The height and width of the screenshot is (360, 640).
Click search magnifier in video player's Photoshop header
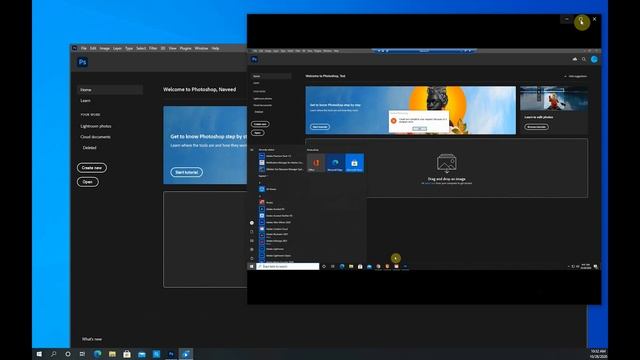point(584,59)
